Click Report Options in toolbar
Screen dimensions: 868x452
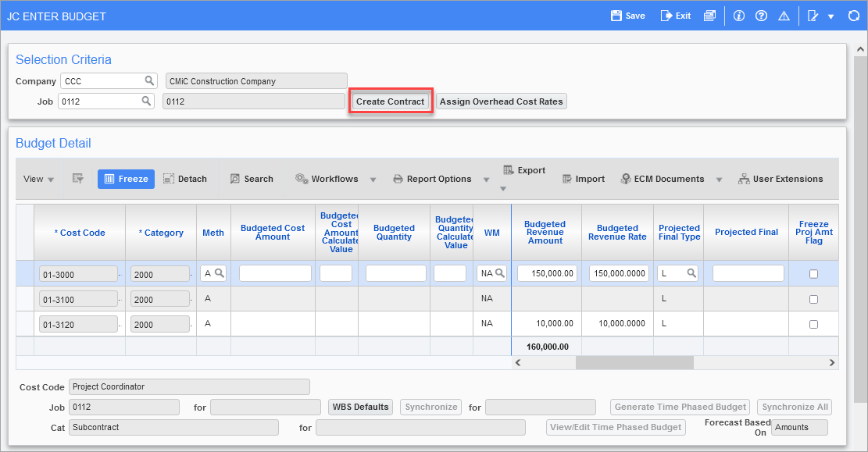click(432, 179)
